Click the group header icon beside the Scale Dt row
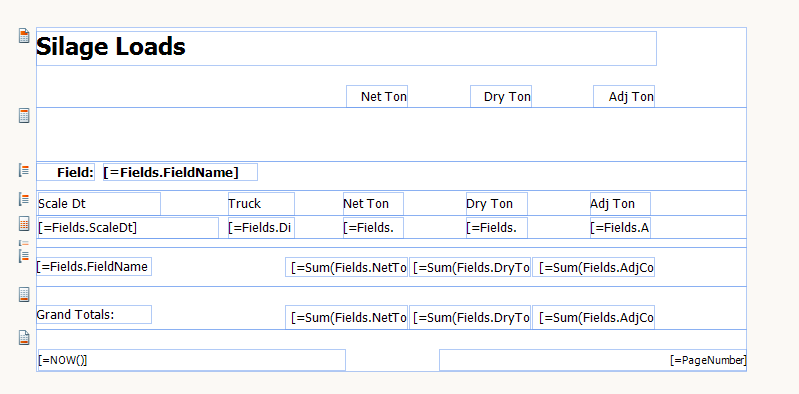799x394 pixels. 24,199
